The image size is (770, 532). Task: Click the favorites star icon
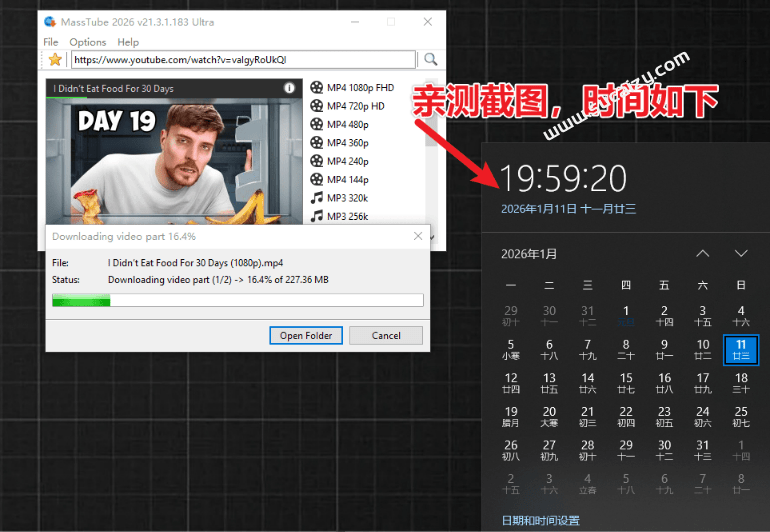pos(55,60)
